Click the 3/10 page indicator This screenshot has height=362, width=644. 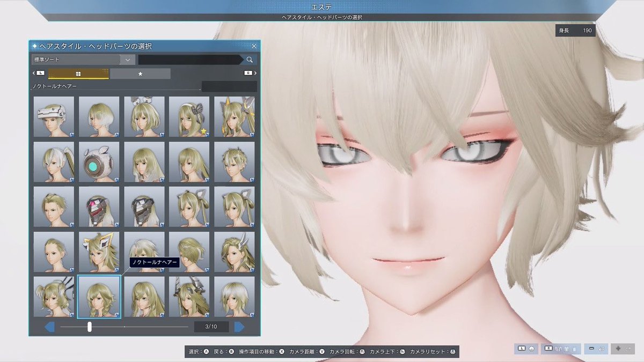211,327
